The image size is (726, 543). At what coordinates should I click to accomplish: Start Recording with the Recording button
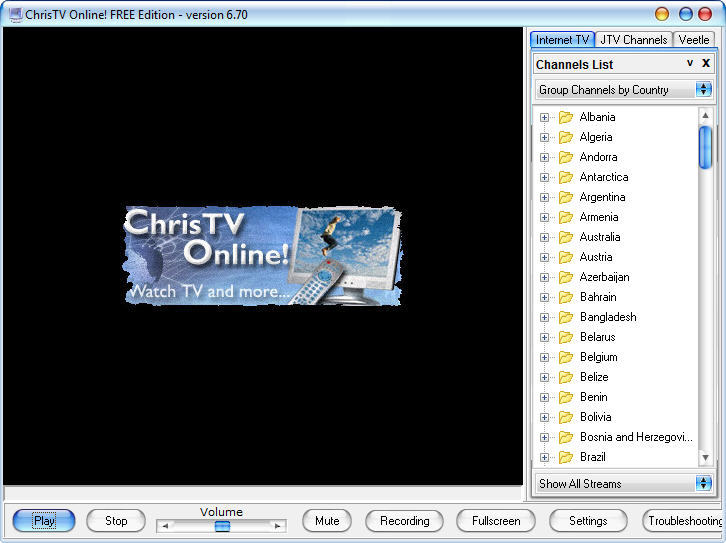pos(404,521)
